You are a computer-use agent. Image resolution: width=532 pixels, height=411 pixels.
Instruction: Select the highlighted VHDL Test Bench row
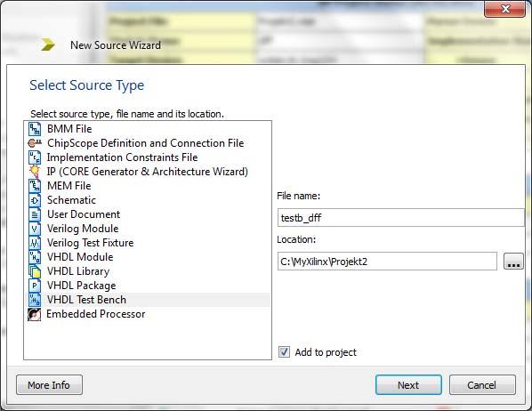pyautogui.click(x=148, y=300)
